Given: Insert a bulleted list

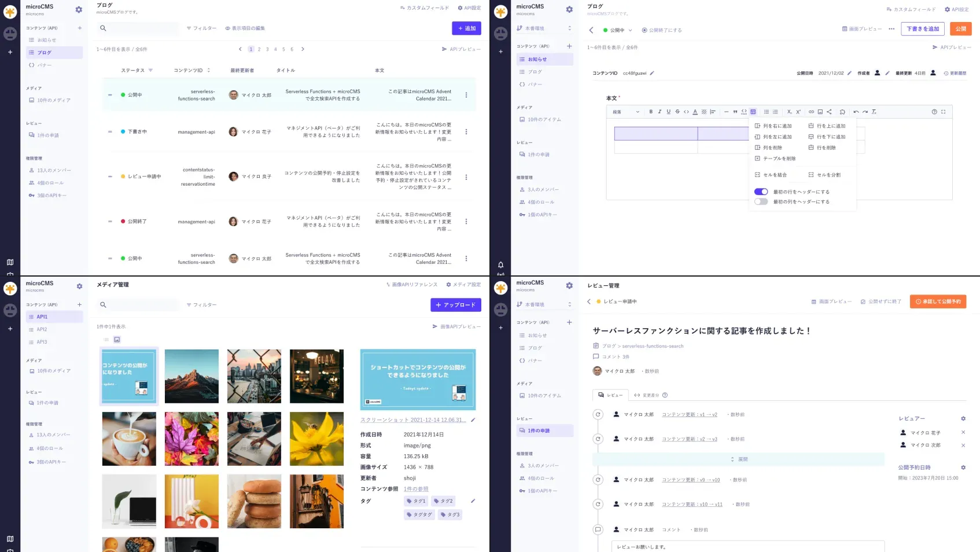Looking at the screenshot, I should (x=767, y=112).
